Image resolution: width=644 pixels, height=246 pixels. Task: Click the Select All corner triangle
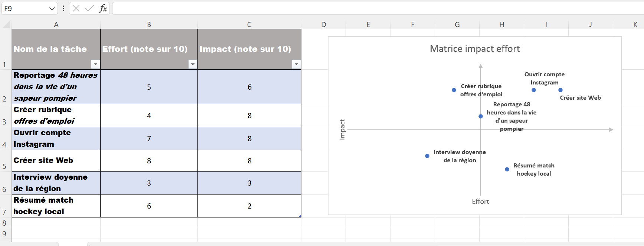click(7, 24)
